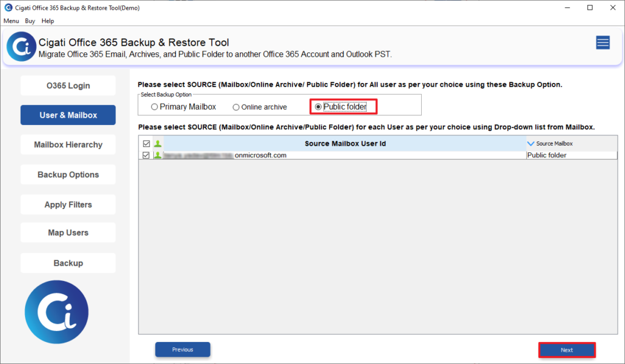
Task: Minimize the Cigati window
Action: point(567,7)
